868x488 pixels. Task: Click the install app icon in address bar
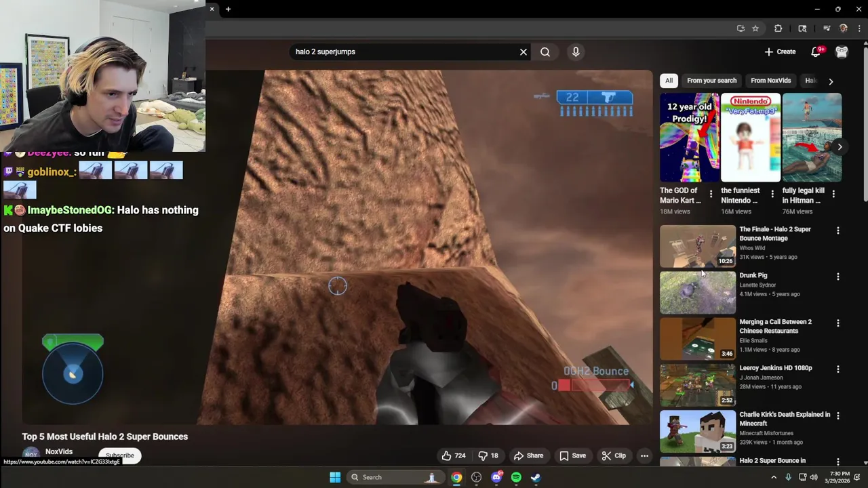pyautogui.click(x=741, y=28)
